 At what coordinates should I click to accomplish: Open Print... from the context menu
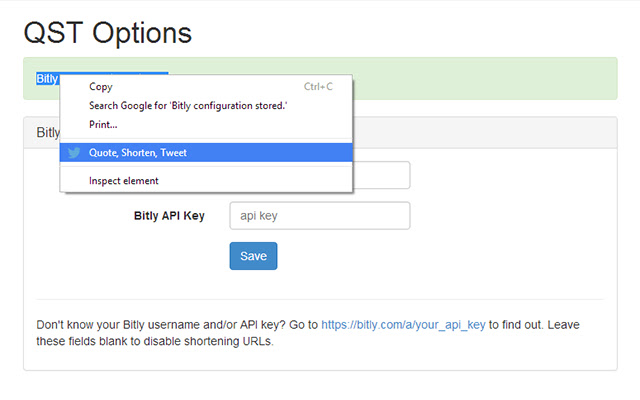click(x=103, y=124)
